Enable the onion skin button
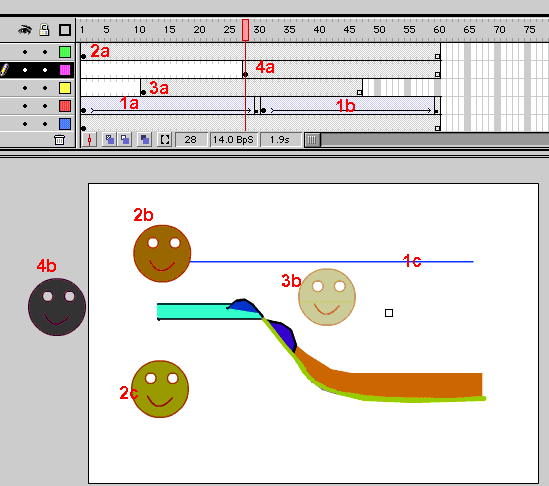The height and width of the screenshot is (486, 549). 110,140
